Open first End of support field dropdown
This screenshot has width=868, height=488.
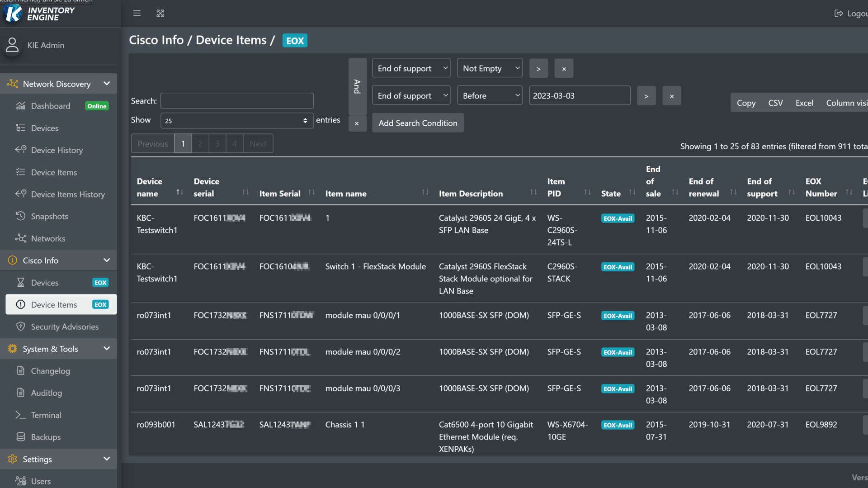tap(411, 68)
